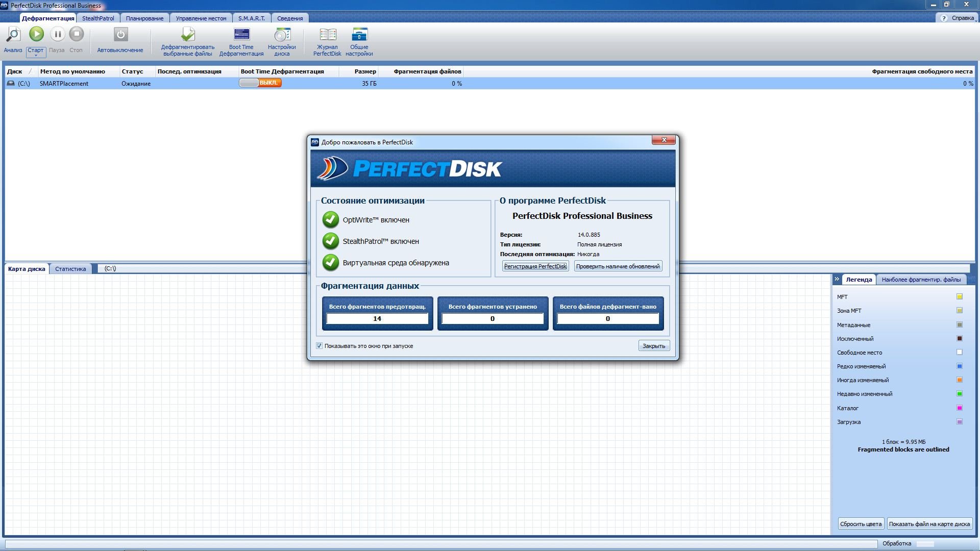Open the PerfectDisk journal icon
Viewport: 980px width, 551px height.
tap(328, 35)
